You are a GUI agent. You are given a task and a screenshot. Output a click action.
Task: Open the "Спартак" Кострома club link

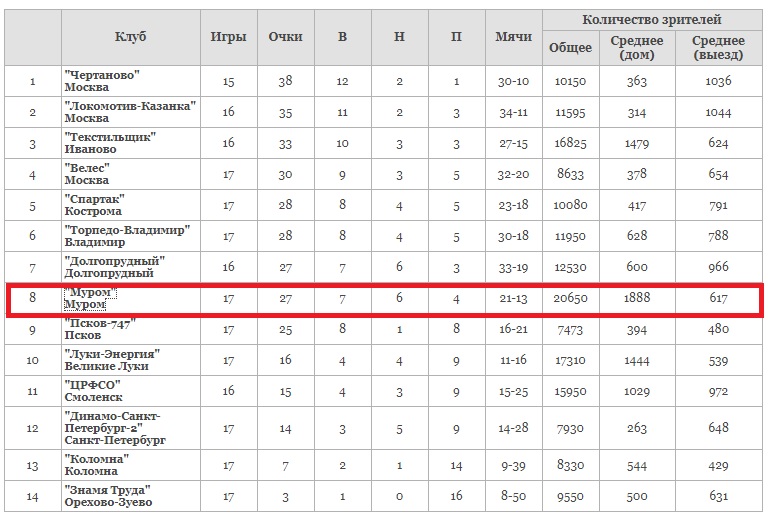coord(95,205)
